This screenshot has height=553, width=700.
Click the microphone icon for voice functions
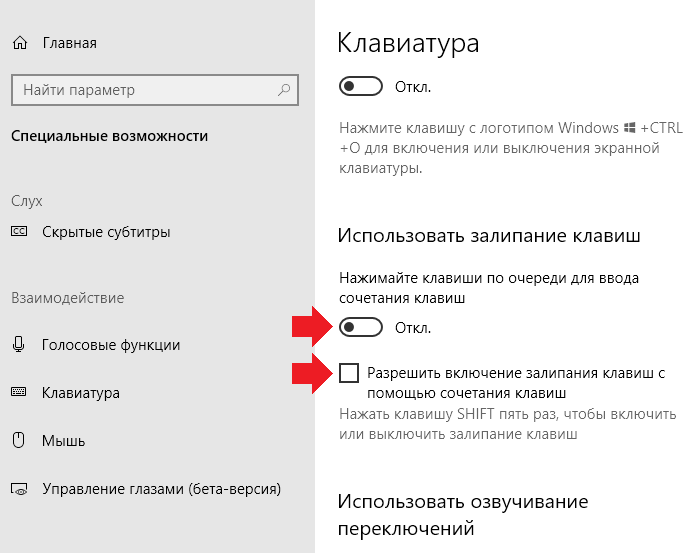(19, 345)
